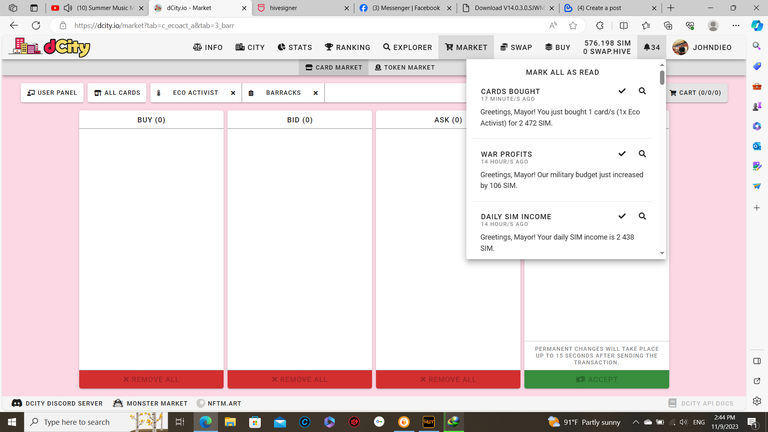Open a new browser tab
This screenshot has height=432, width=768.
(671, 8)
